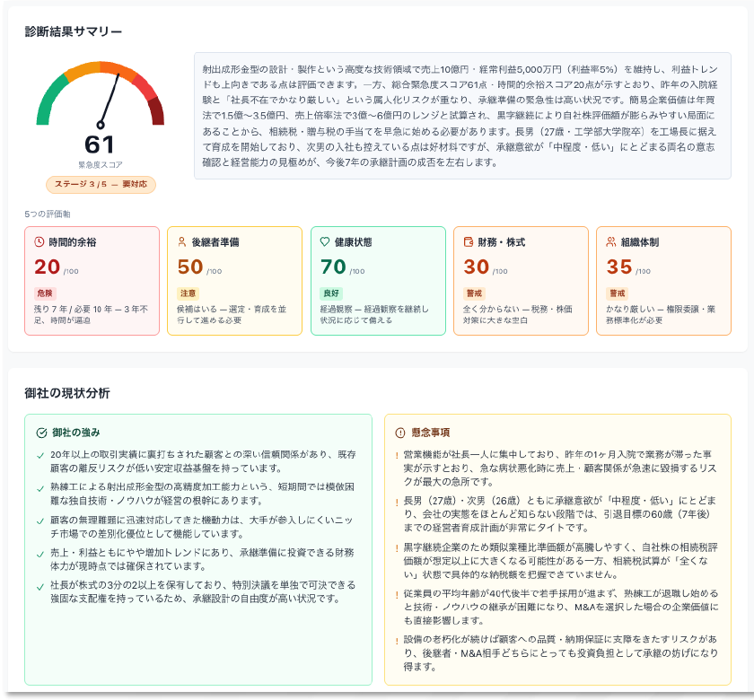Click the 候補はいる — 選定・育成 description text
This screenshot has height=700, width=754.
click(232, 314)
